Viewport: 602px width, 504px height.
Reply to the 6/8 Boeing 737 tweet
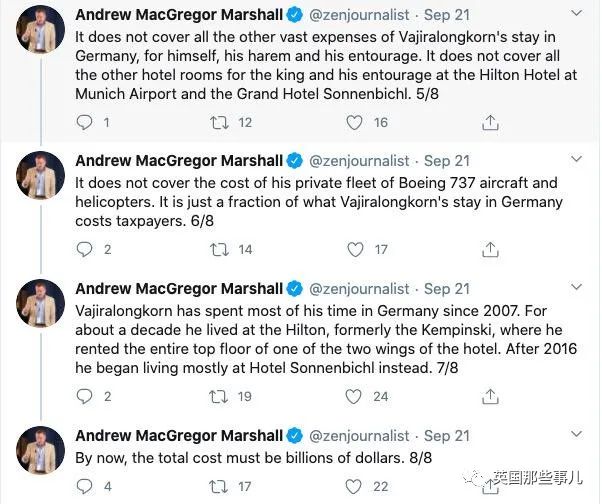(85, 249)
